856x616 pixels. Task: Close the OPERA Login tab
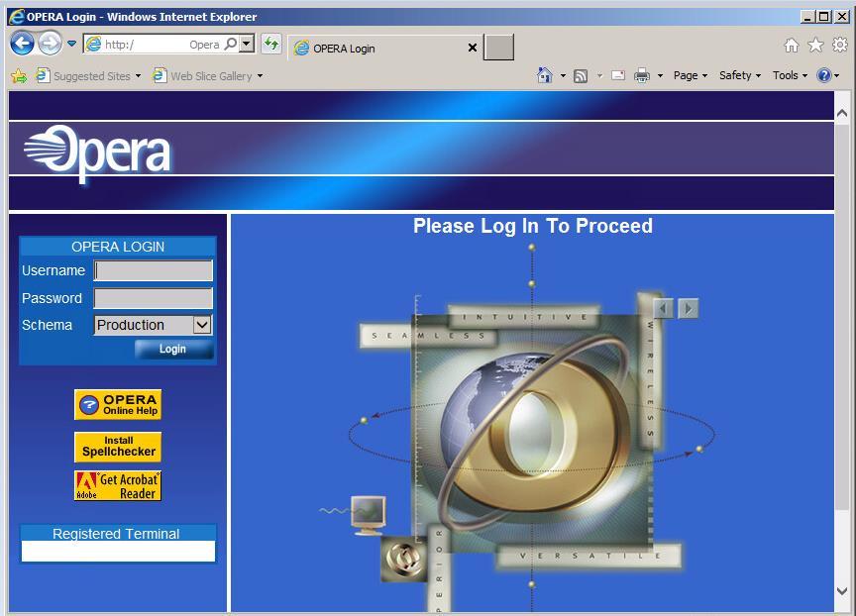click(473, 48)
